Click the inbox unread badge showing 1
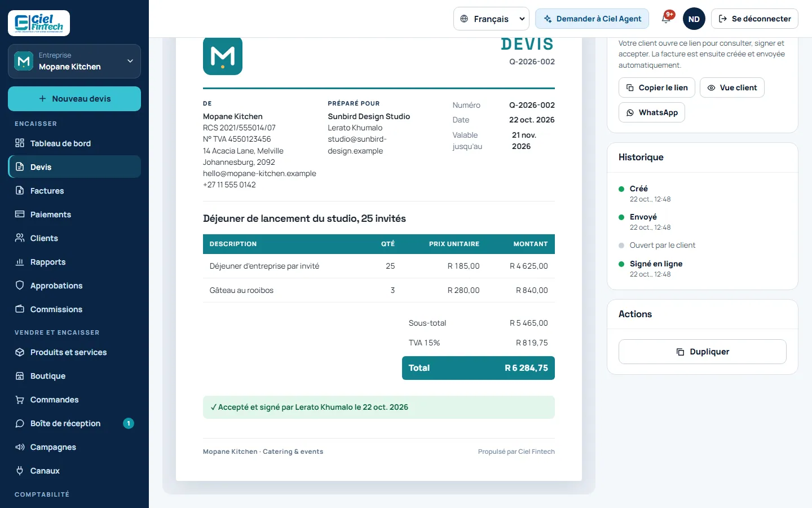Viewport: 812px width, 508px height. point(129,423)
